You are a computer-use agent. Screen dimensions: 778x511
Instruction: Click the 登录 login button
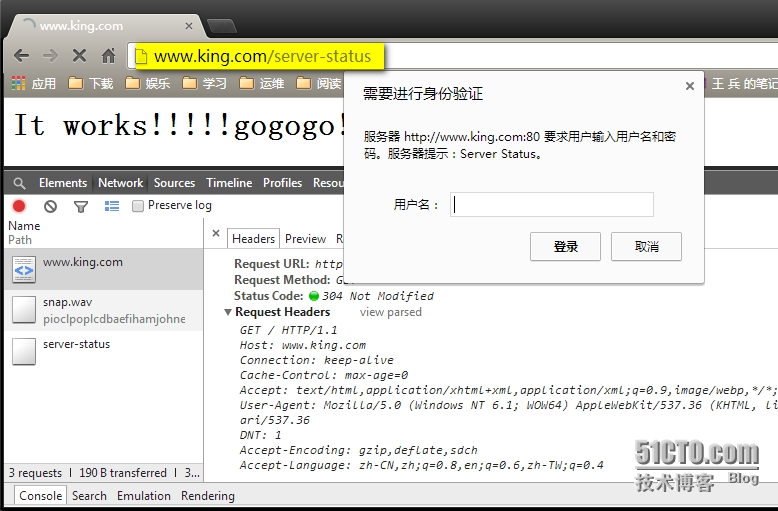[x=565, y=247]
